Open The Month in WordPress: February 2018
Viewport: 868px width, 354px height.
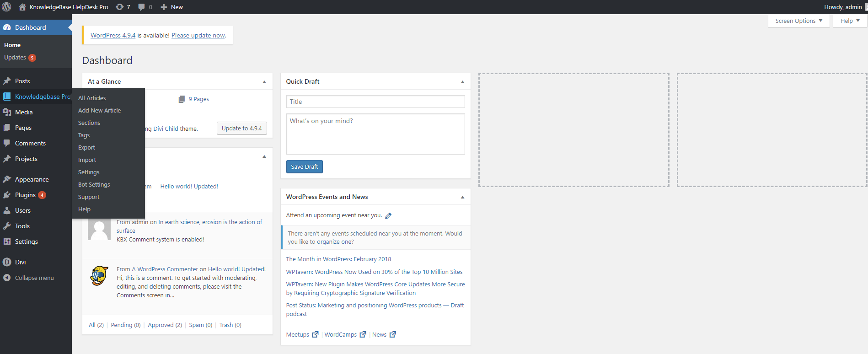click(x=339, y=259)
